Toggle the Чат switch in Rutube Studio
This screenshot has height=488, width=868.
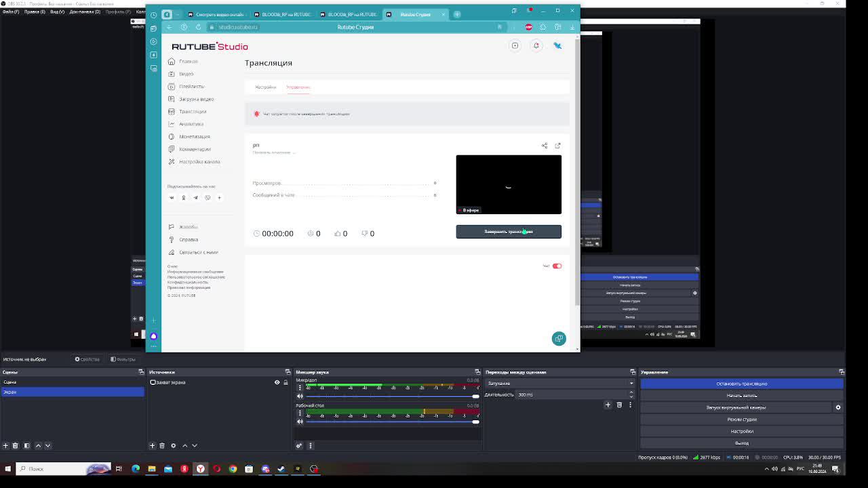557,266
